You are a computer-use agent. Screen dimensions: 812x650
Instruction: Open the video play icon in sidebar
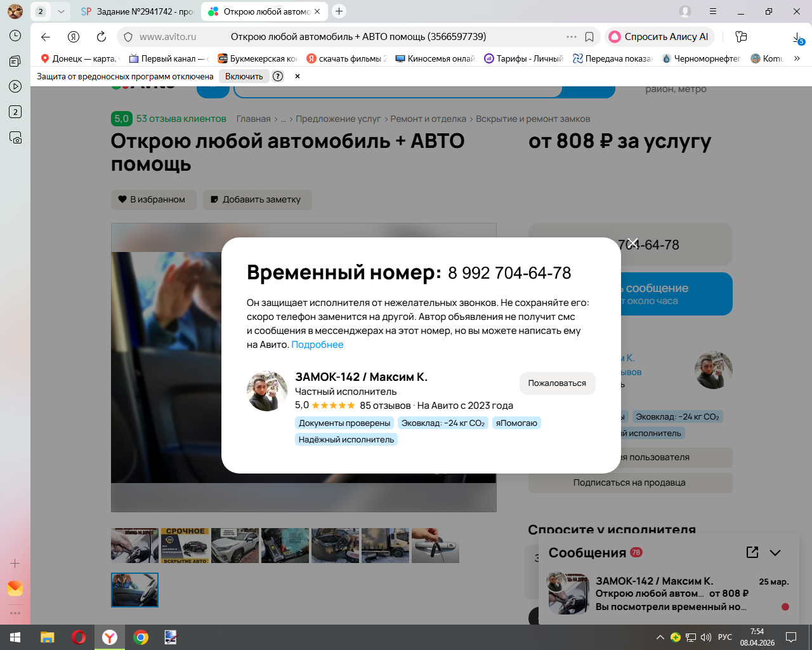15,86
